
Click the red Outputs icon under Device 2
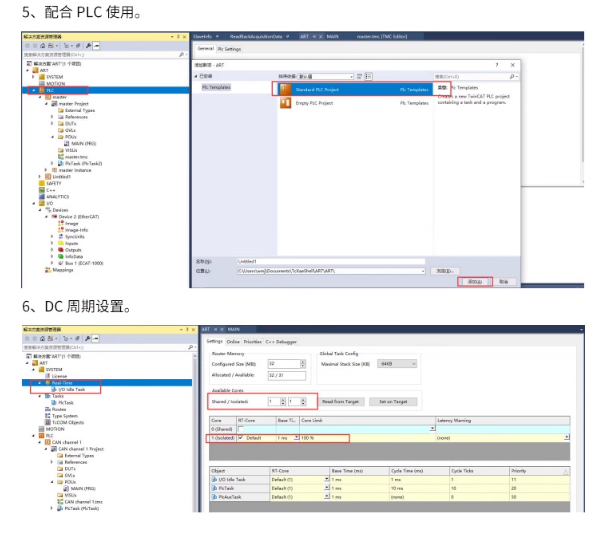(61, 250)
